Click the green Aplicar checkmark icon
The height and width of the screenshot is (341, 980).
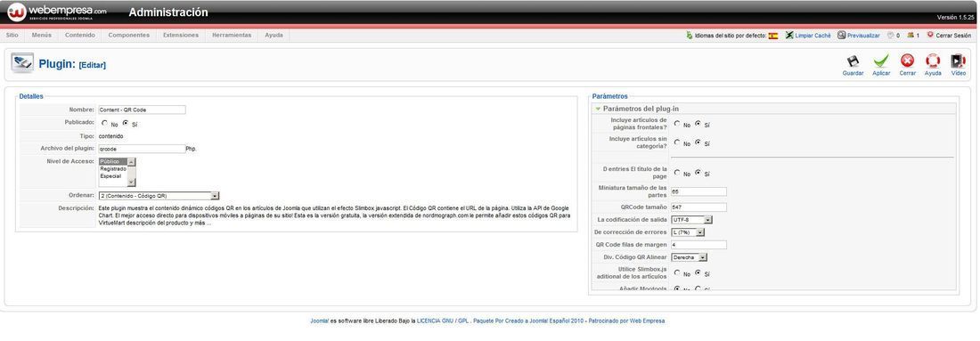click(x=880, y=61)
